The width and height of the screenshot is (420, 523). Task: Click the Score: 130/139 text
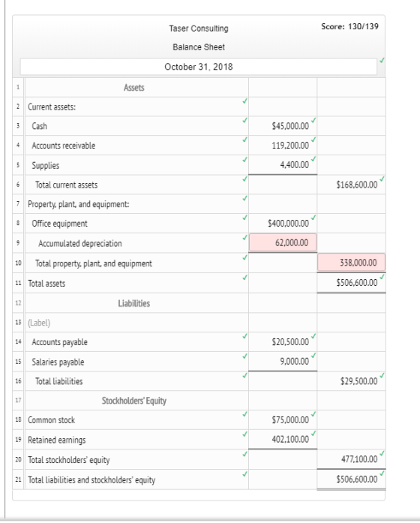[x=349, y=26]
